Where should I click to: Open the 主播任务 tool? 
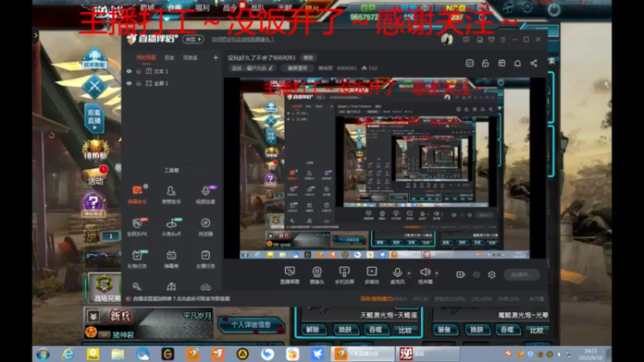pos(205,258)
